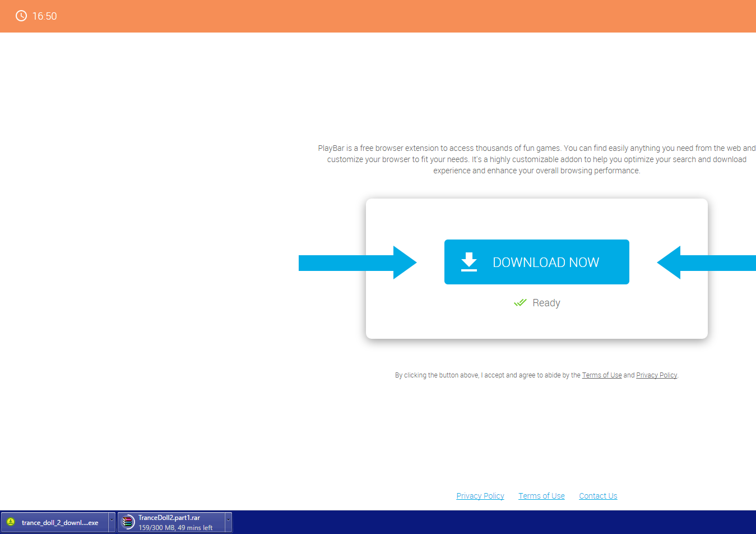The height and width of the screenshot is (534, 756).
Task: Visit the footer Terms of Use link
Action: [x=541, y=496]
